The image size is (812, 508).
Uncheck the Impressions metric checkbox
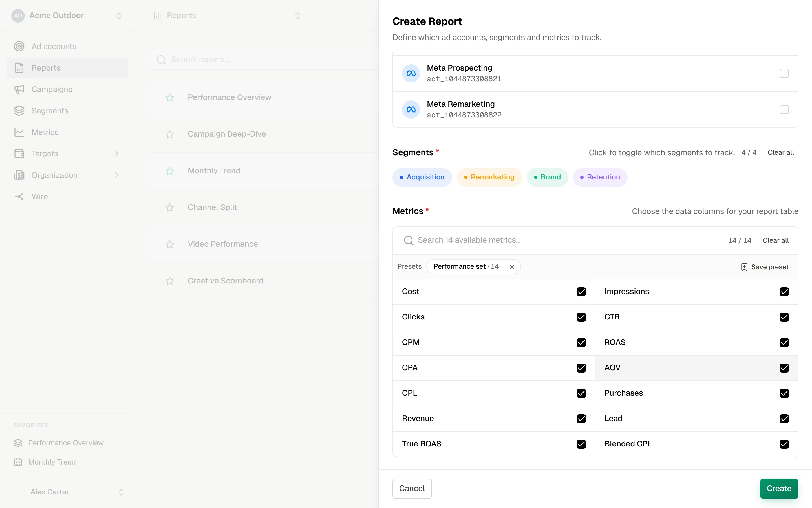[x=784, y=292]
